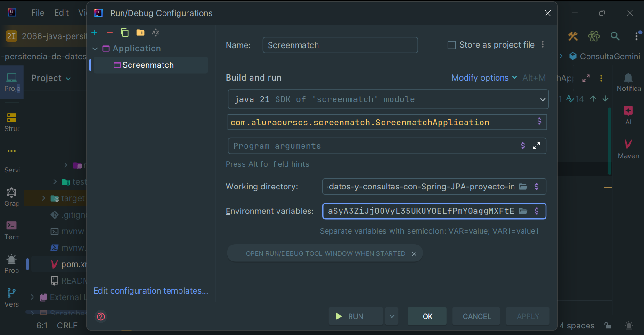Expand the Program arguments field icon

point(537,146)
